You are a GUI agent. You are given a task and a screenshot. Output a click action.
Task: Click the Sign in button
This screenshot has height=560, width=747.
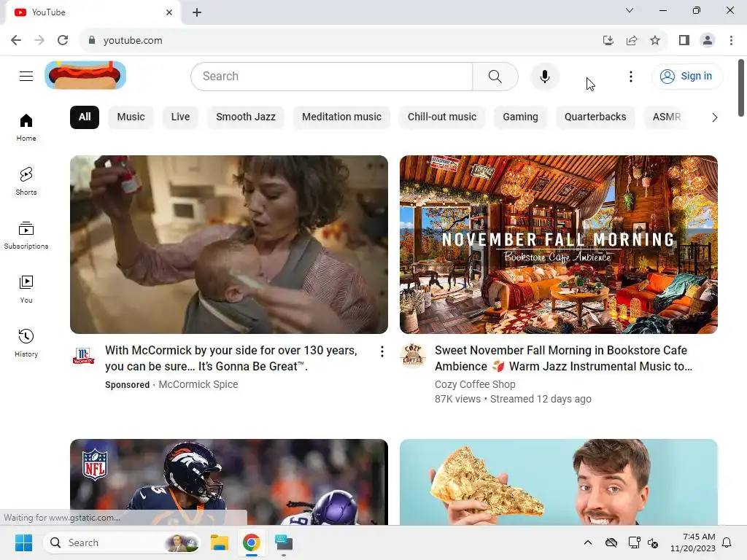687,76
